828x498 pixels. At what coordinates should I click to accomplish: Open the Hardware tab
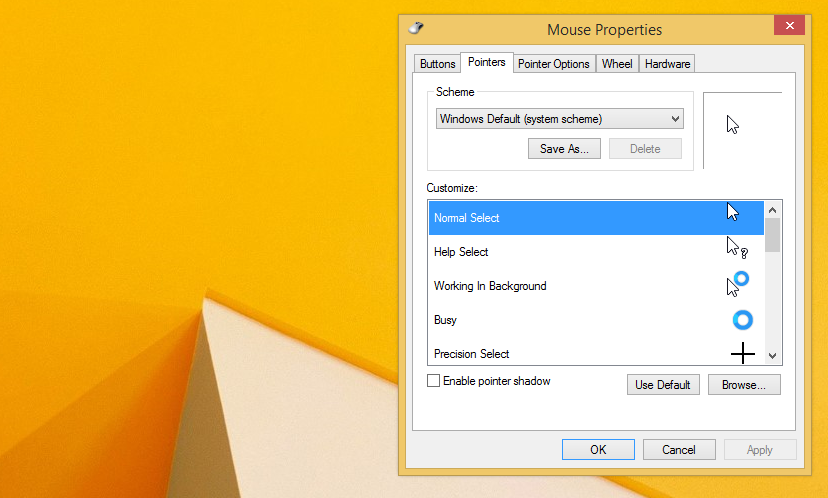[x=667, y=64]
